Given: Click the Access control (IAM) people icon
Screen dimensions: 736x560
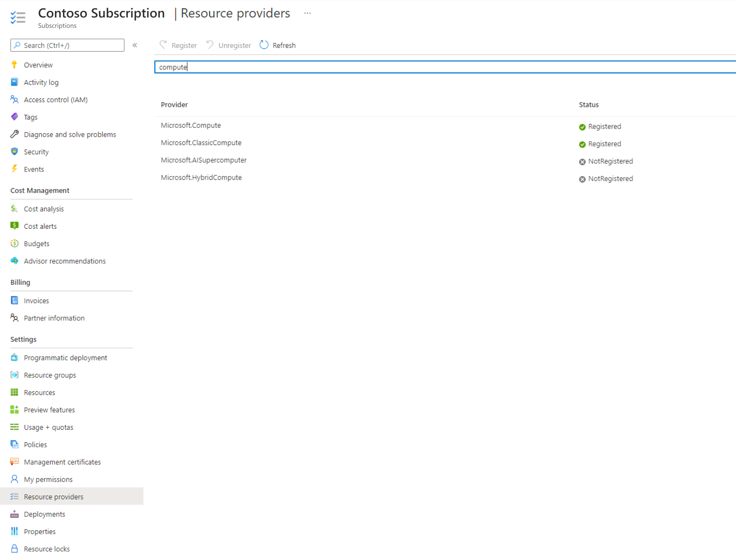Looking at the screenshot, I should coord(14,100).
